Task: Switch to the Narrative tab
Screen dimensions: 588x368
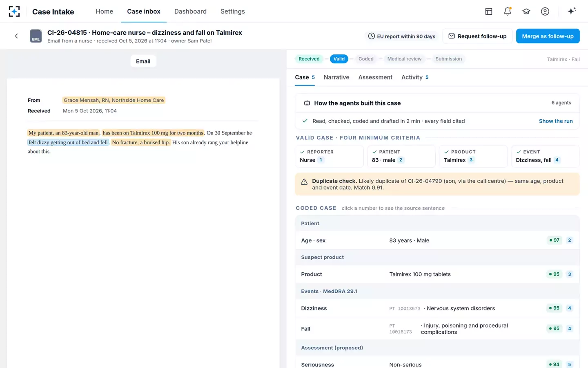Action: pos(336,77)
